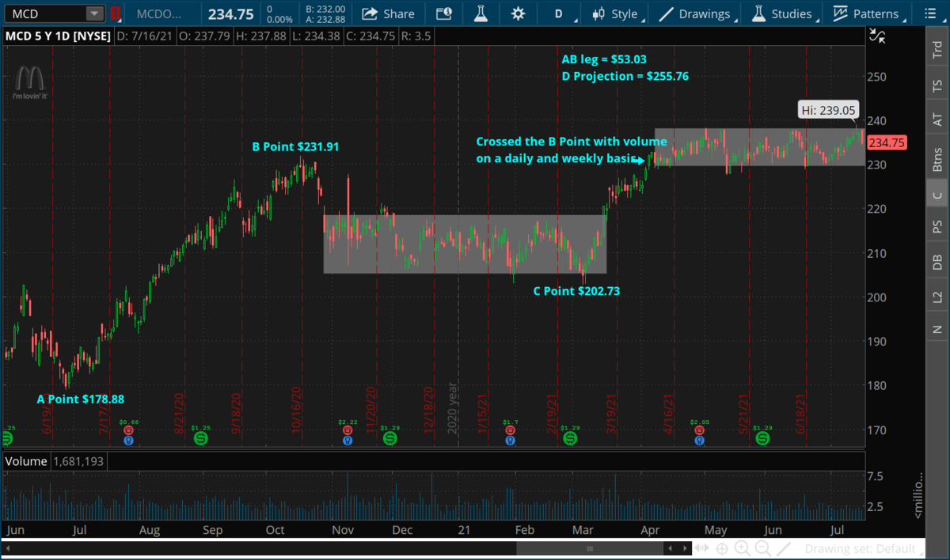Expand the MCD symbol dropdown arrow
Screen dimensions: 950x560
point(94,13)
